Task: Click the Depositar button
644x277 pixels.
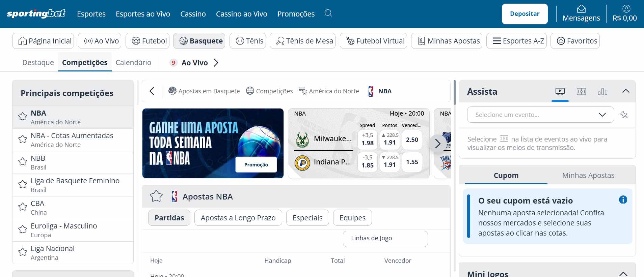Action: pos(525,14)
